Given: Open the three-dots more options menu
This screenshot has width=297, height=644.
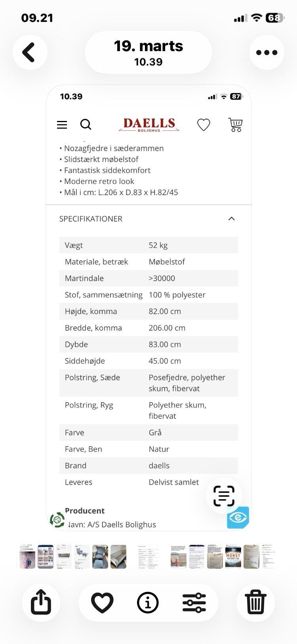Looking at the screenshot, I should (x=267, y=52).
